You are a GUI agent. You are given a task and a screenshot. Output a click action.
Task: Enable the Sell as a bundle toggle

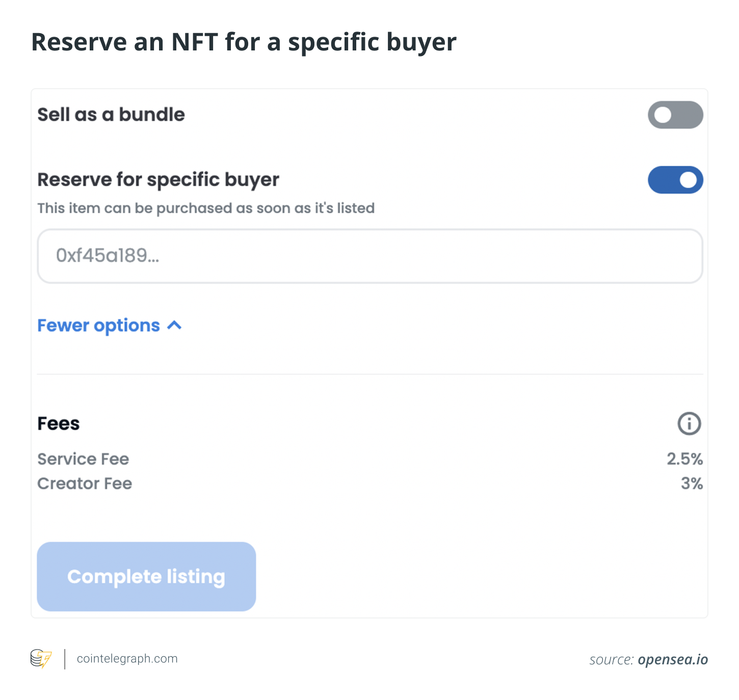coord(675,115)
